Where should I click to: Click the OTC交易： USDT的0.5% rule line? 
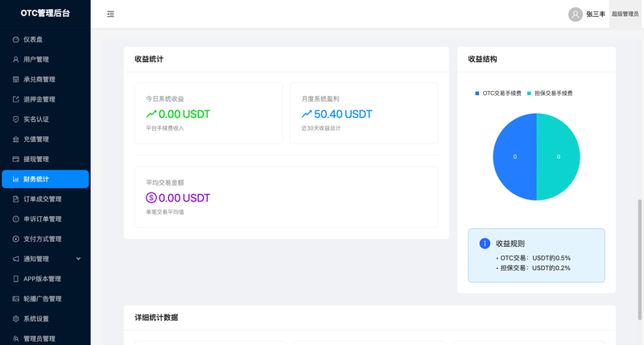[x=535, y=258]
